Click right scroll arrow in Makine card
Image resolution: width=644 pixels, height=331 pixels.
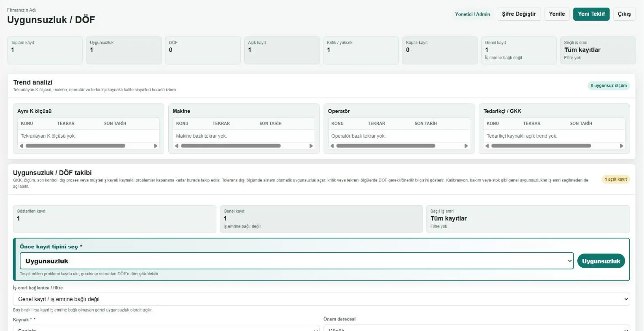pos(311,146)
